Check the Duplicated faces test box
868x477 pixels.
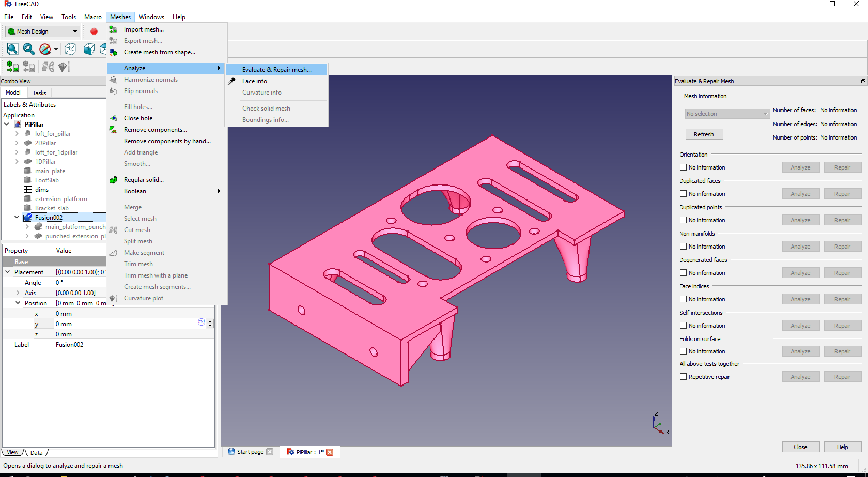[684, 194]
